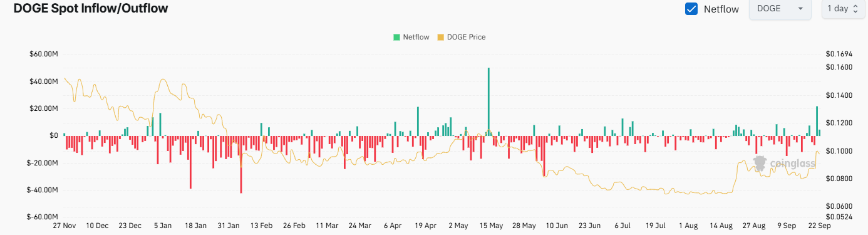The height and width of the screenshot is (235, 868).
Task: Click the 13 Feb date label
Action: pos(261,225)
